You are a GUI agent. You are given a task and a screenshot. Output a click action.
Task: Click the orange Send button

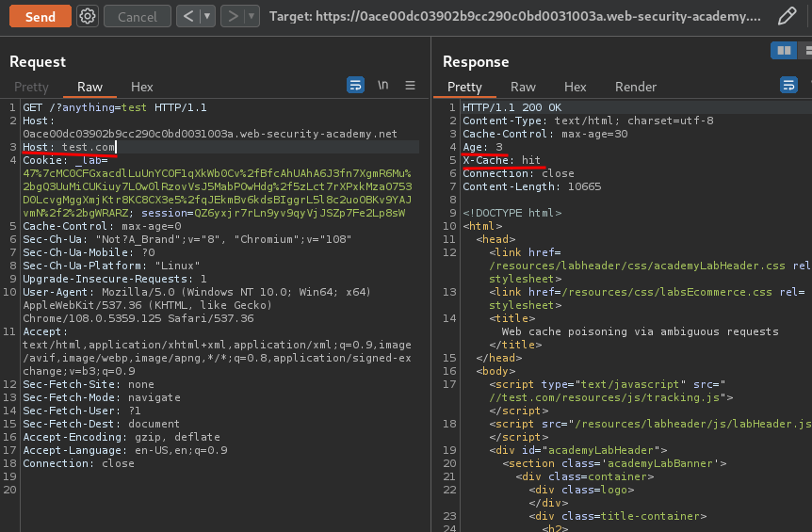click(x=41, y=17)
